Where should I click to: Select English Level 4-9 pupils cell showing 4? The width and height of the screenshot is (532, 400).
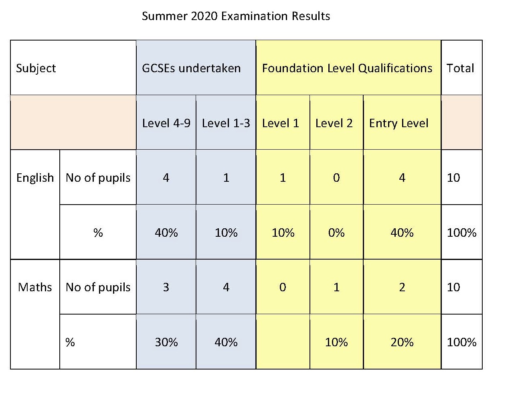pos(166,177)
